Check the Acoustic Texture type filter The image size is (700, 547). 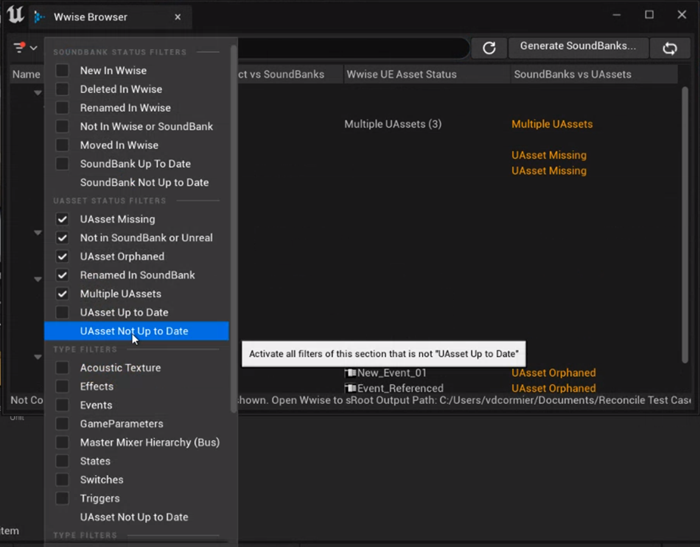tap(63, 368)
